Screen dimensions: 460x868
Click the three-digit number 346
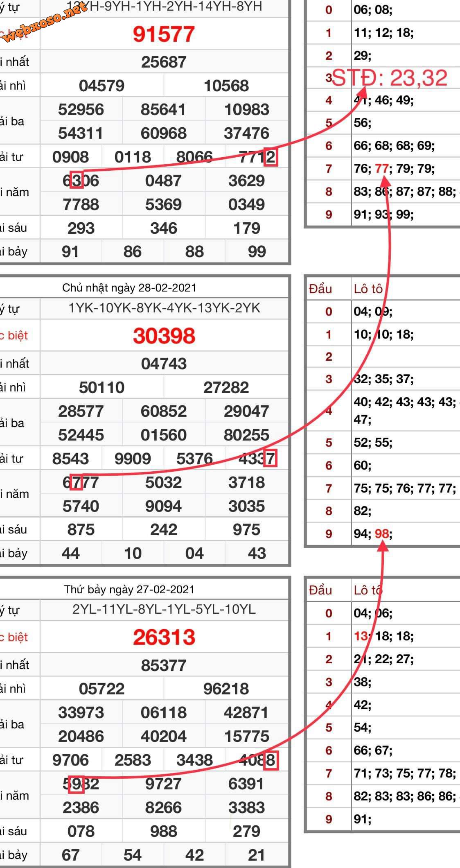tap(164, 228)
